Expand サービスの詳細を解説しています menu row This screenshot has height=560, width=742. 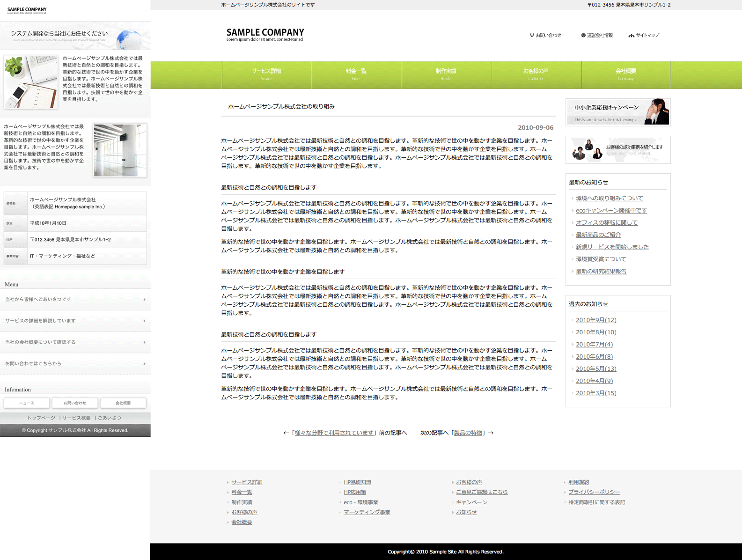point(75,321)
